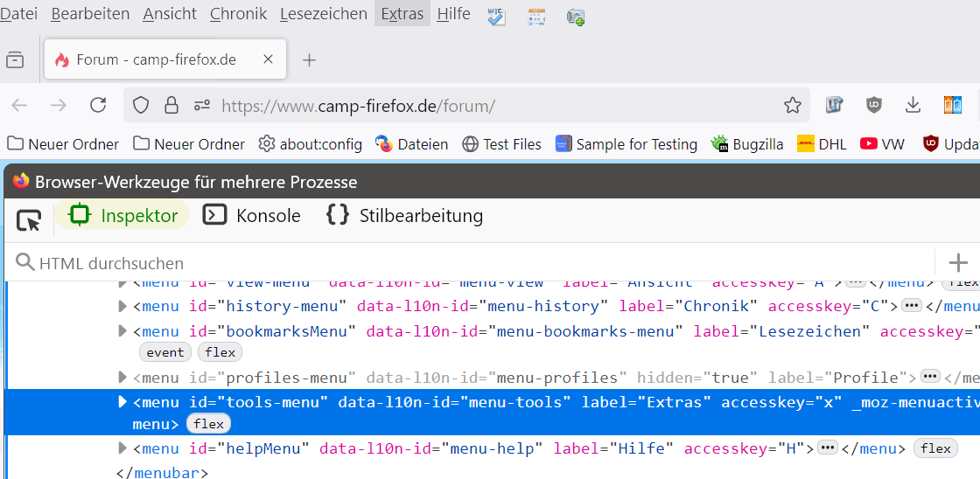Switch to the Konsole tab
980x479 pixels.
point(252,216)
